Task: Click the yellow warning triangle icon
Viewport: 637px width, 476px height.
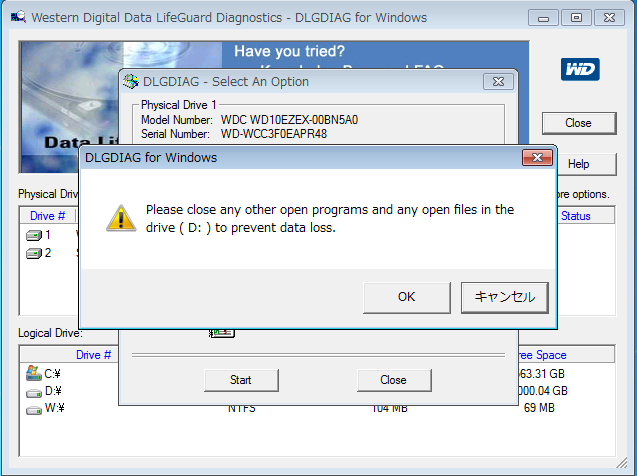Action: click(121, 219)
